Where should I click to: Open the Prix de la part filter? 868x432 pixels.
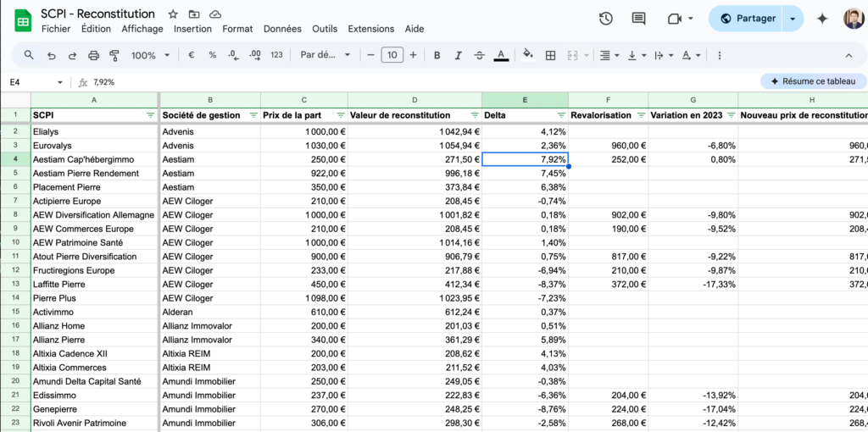click(341, 115)
